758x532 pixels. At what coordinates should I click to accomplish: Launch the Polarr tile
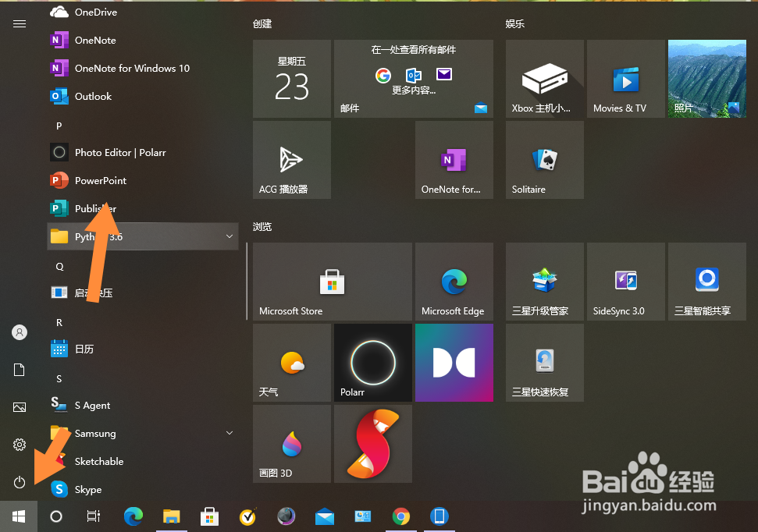373,363
